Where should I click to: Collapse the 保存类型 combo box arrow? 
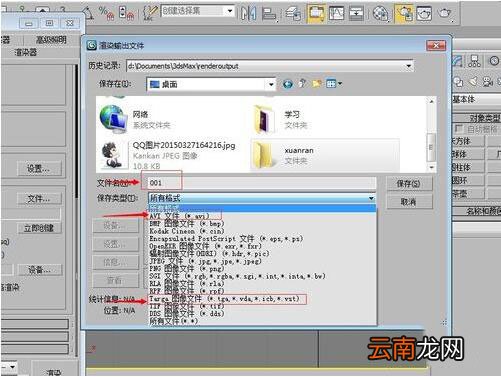[371, 198]
